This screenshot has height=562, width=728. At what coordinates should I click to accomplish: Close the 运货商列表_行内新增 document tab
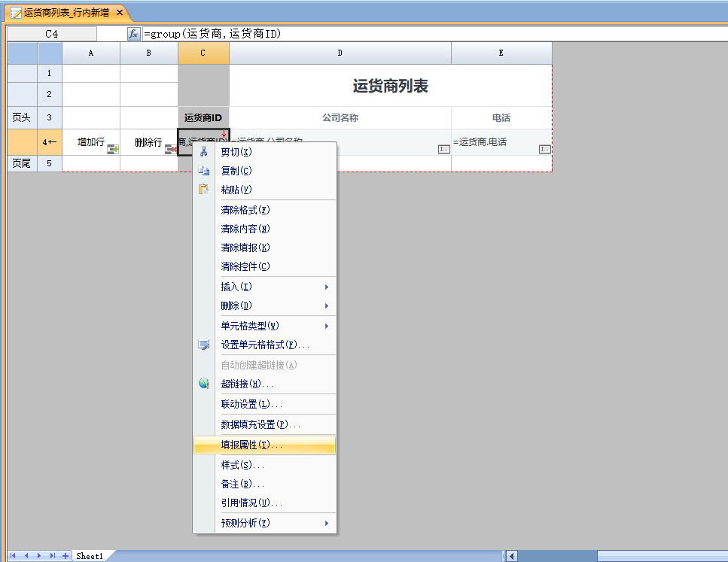[119, 13]
